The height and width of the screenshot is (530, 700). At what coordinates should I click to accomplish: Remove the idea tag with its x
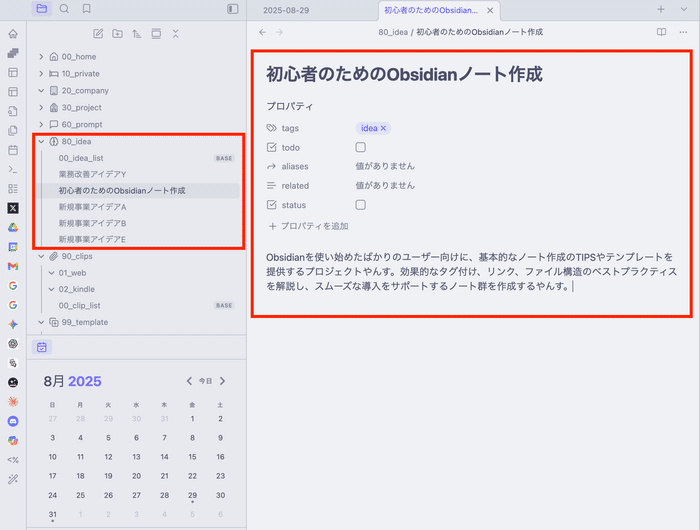point(383,128)
